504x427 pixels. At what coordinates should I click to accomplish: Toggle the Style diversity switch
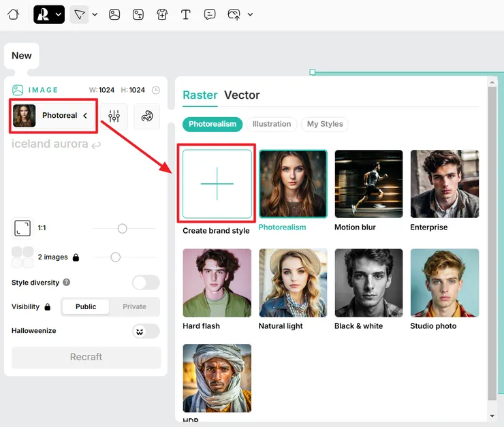pos(146,283)
